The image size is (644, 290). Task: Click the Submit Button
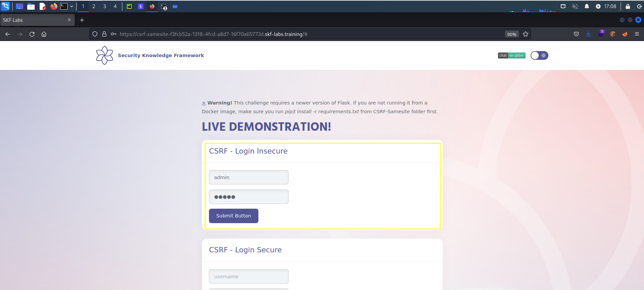(234, 216)
